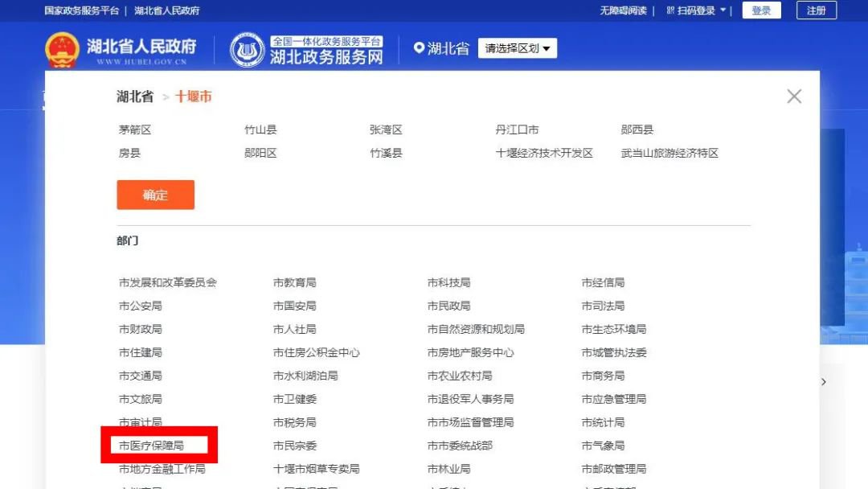Select 十堰市 in the breadcrumb

193,97
